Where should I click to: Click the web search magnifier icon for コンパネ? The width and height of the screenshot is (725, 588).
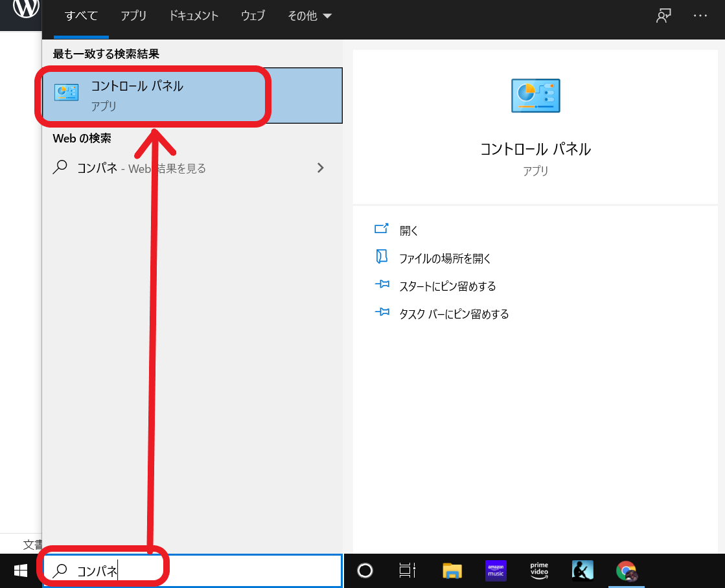pyautogui.click(x=60, y=167)
